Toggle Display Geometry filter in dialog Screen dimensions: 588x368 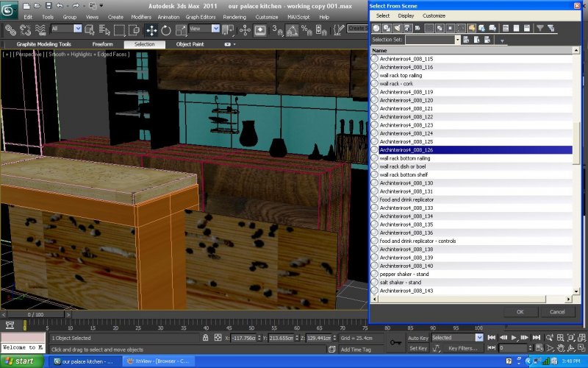click(x=377, y=28)
